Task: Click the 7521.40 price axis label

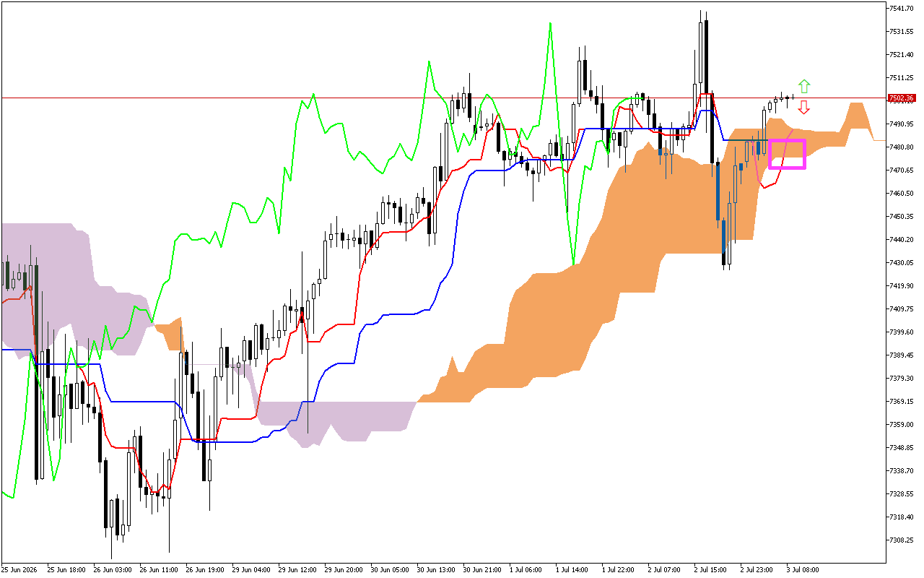Action: pyautogui.click(x=902, y=55)
